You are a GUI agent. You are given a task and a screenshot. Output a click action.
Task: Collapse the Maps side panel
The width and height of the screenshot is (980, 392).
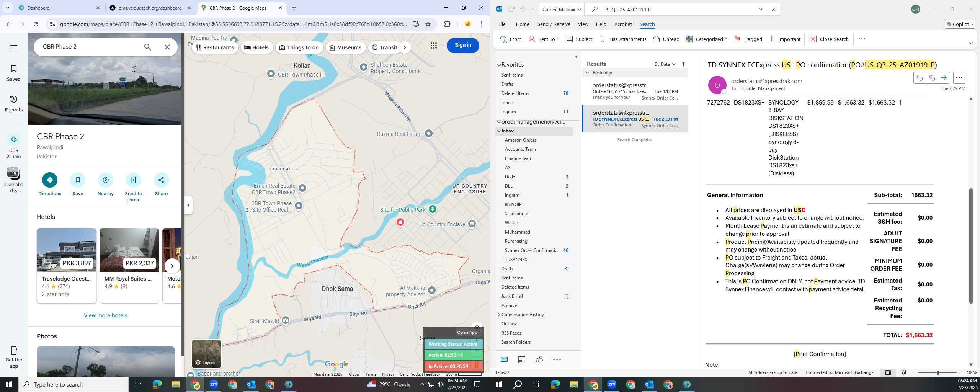click(x=188, y=205)
